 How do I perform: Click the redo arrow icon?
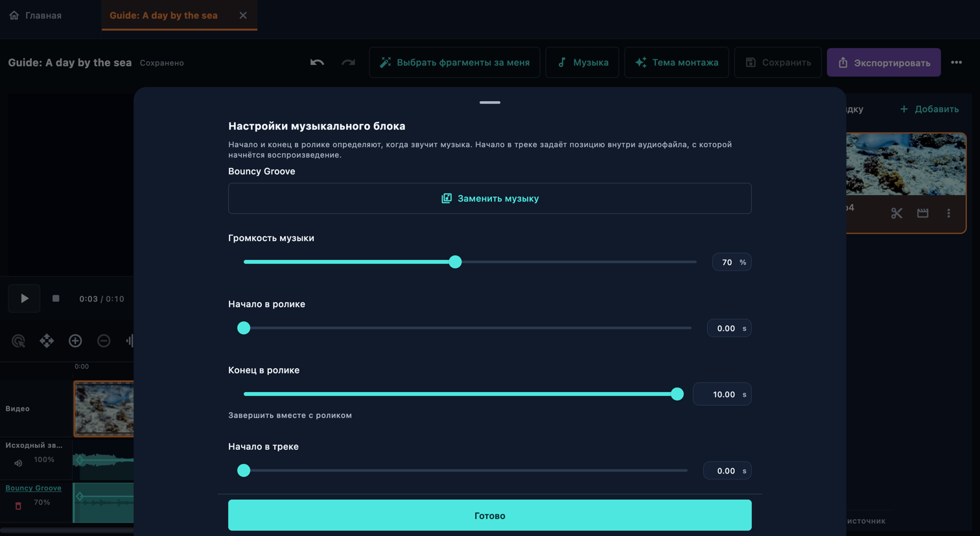348,62
